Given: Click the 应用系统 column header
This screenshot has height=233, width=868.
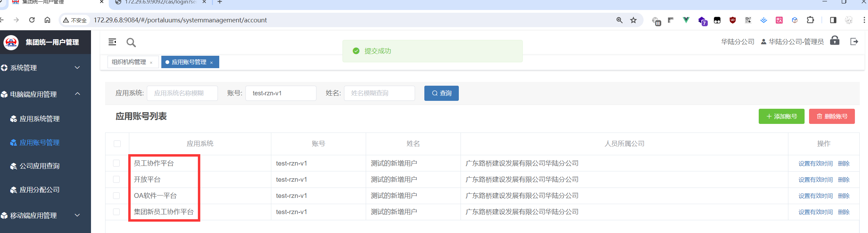Looking at the screenshot, I should click(200, 144).
